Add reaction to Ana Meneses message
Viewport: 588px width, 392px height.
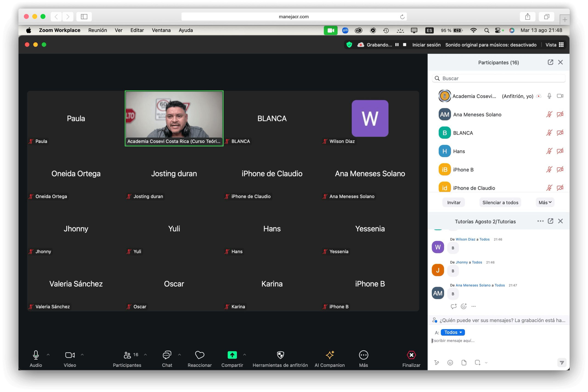(464, 306)
